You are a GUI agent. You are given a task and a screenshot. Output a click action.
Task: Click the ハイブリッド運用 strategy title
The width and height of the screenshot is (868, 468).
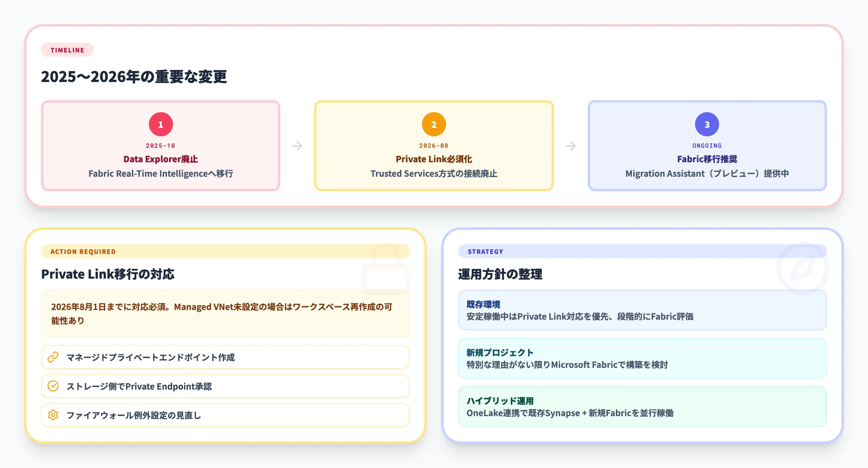pyautogui.click(x=500, y=401)
